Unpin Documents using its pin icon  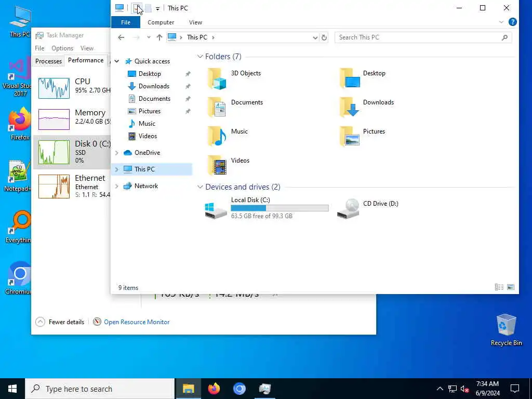point(188,99)
